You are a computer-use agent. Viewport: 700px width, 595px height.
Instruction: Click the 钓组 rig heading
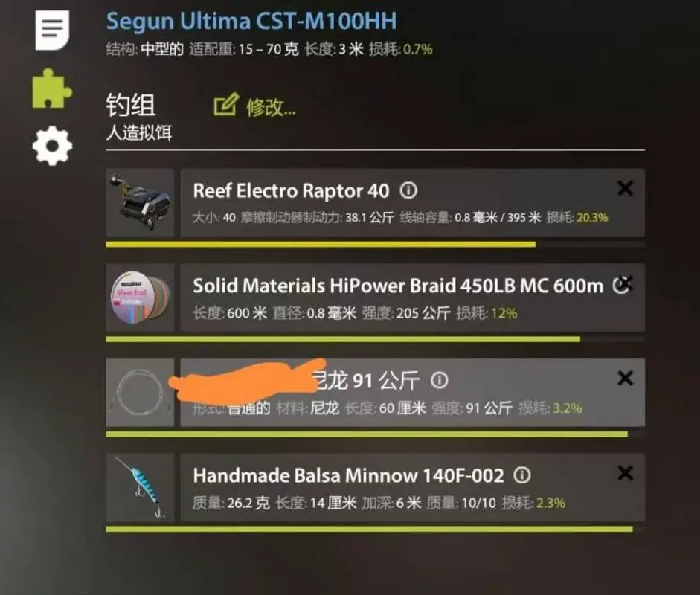pyautogui.click(x=130, y=105)
